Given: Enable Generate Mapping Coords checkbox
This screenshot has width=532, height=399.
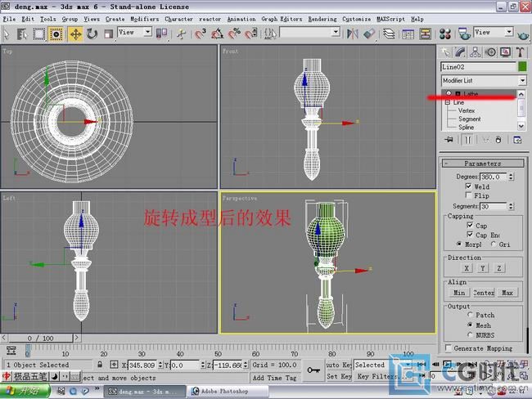Looking at the screenshot, I should pyautogui.click(x=449, y=348).
